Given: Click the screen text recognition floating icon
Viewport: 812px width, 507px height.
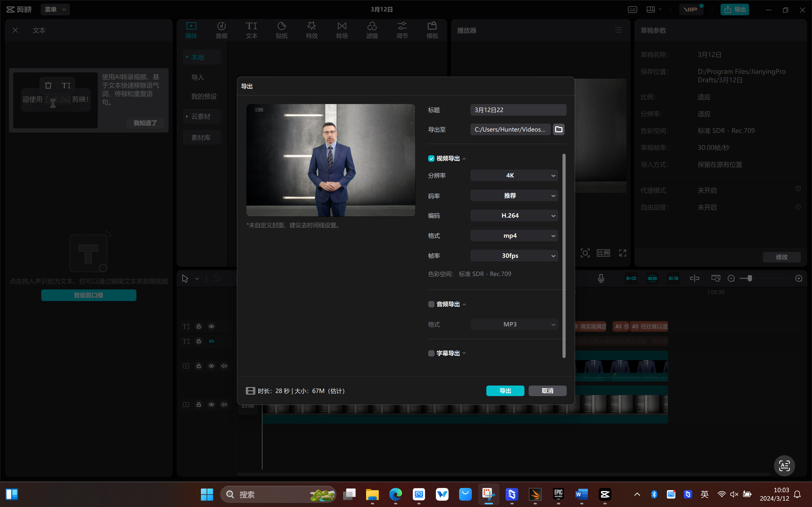Looking at the screenshot, I should point(784,466).
